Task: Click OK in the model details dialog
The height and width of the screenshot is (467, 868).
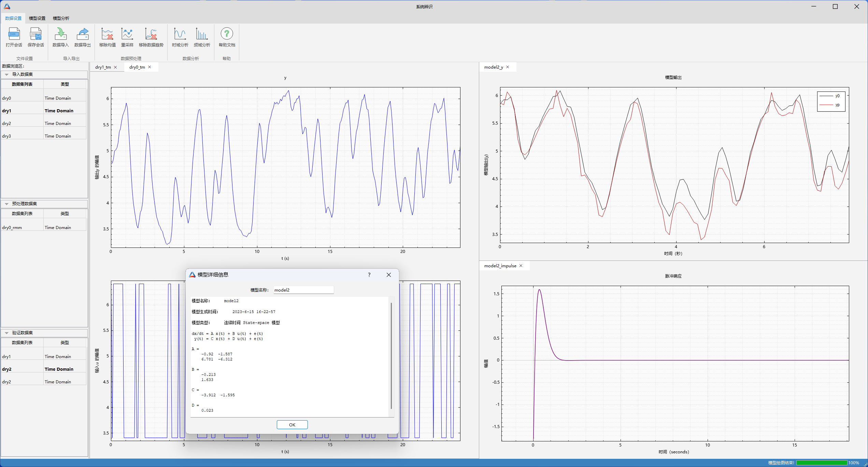Action: [292, 425]
